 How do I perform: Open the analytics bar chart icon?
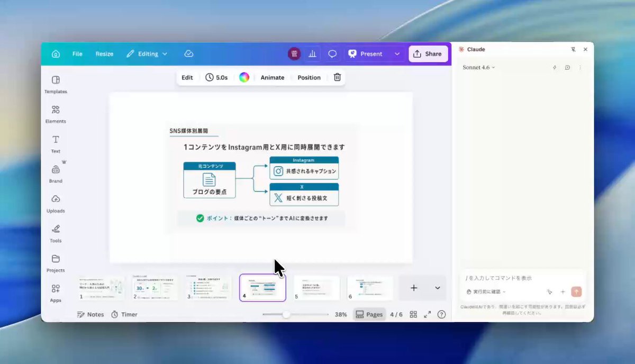tap(312, 54)
